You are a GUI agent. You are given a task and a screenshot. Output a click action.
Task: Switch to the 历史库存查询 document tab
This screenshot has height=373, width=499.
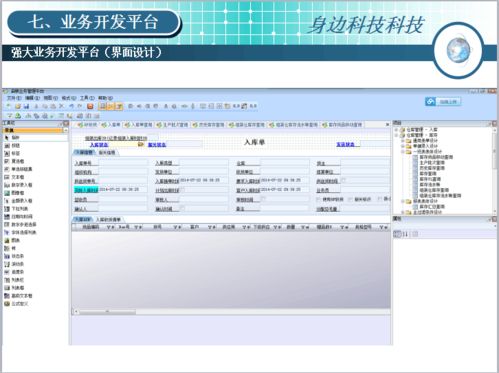[209, 125]
